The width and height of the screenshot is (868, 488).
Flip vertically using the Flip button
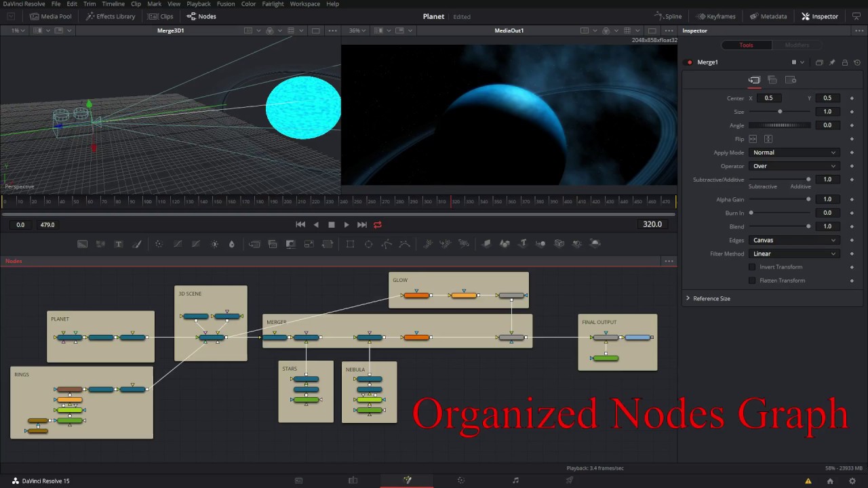pos(768,139)
